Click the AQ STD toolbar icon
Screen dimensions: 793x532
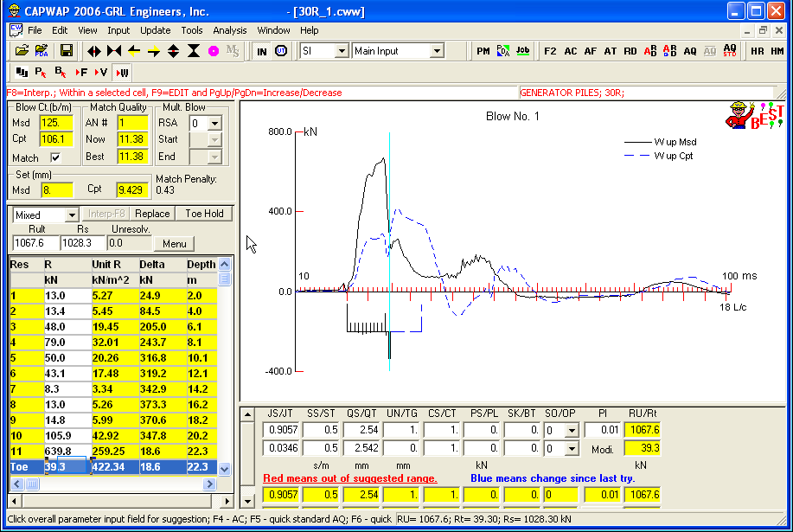click(730, 51)
